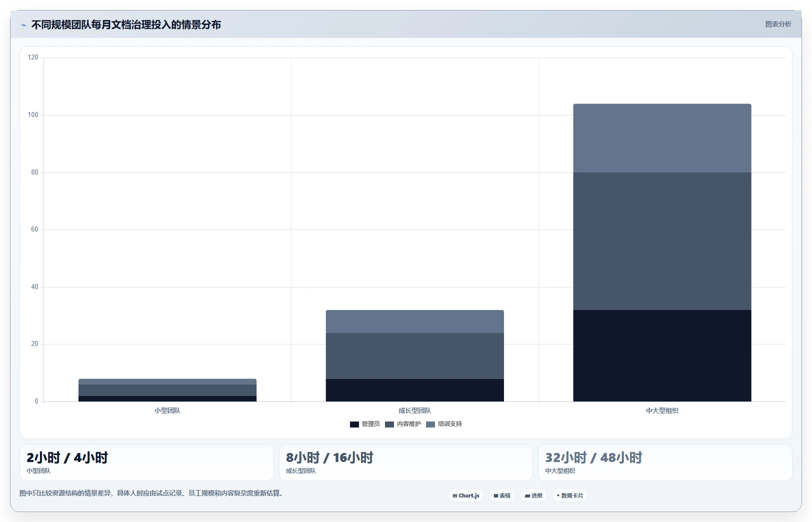Click the 内容维护 segment of 小型团队 bar
812x522 pixels.
(167, 390)
